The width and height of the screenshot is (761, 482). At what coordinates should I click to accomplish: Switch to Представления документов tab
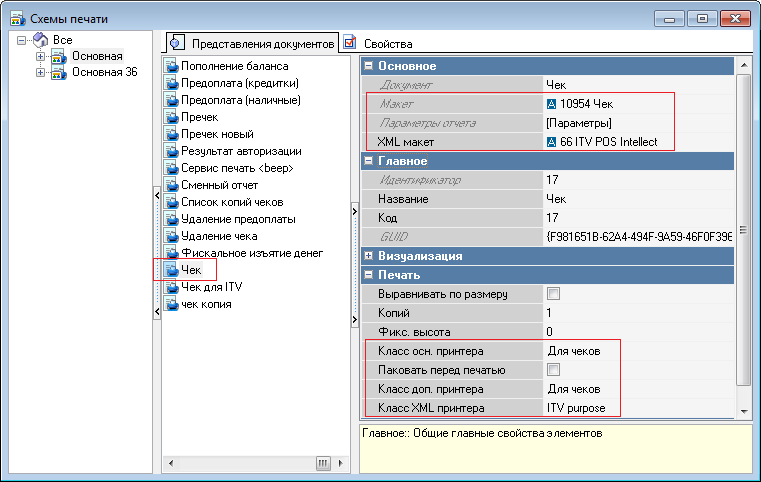pyautogui.click(x=261, y=44)
